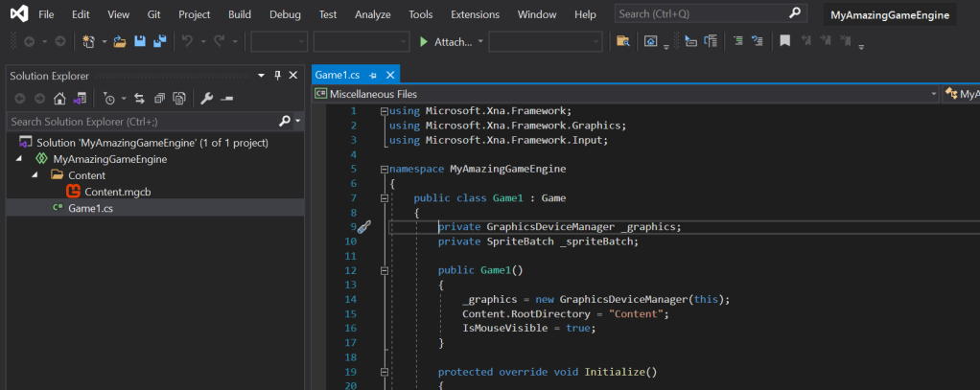
Task: Open the New Project dropdown arrow
Action: [105, 42]
